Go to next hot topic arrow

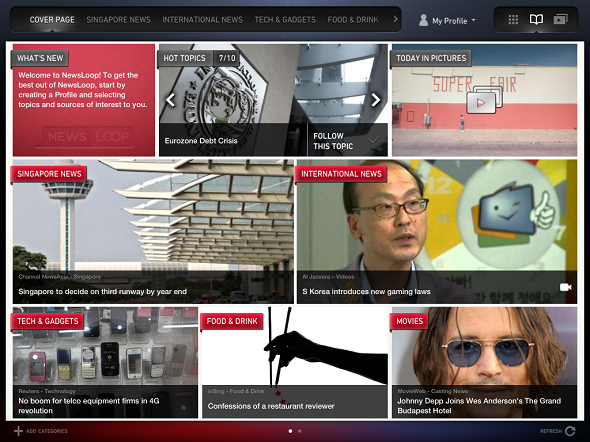[376, 100]
